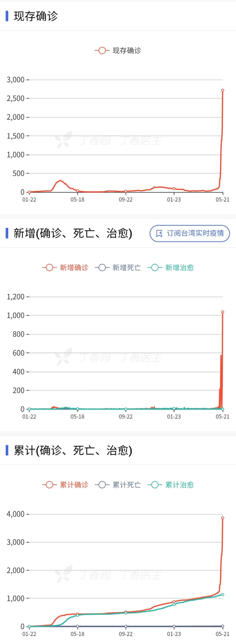Image resolution: width=236 pixels, height=644 pixels.
Task: Select the 05-21 peak point on 新增确诊 line
Action: coord(222,312)
